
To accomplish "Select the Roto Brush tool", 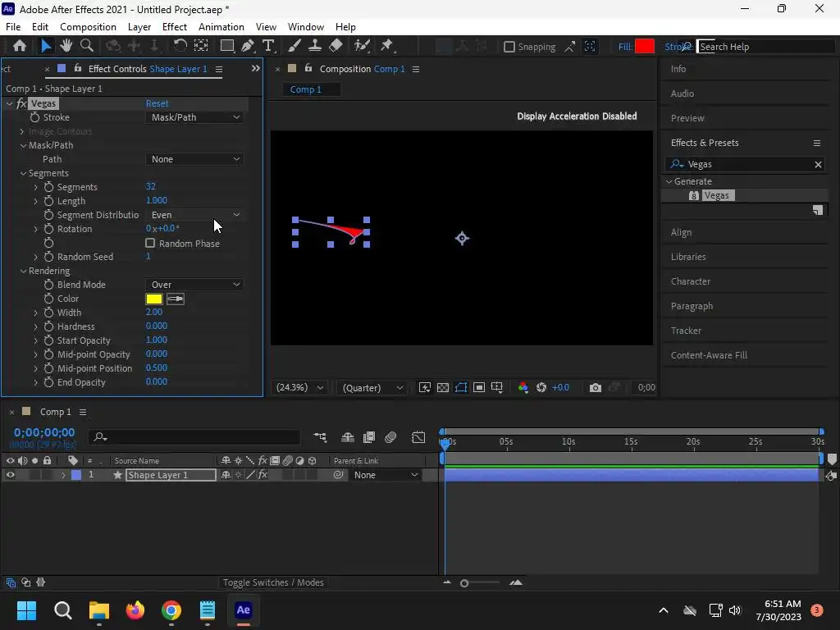I will click(362, 46).
